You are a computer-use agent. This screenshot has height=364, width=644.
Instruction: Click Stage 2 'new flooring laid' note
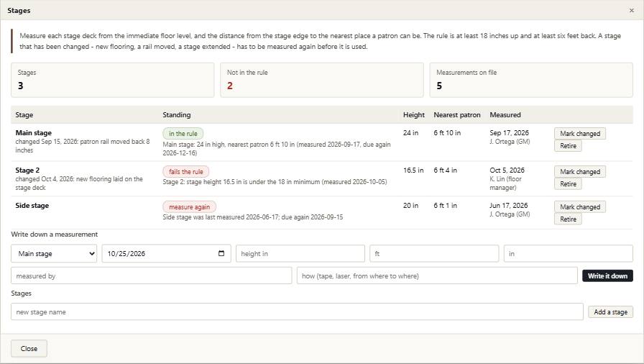(79, 183)
